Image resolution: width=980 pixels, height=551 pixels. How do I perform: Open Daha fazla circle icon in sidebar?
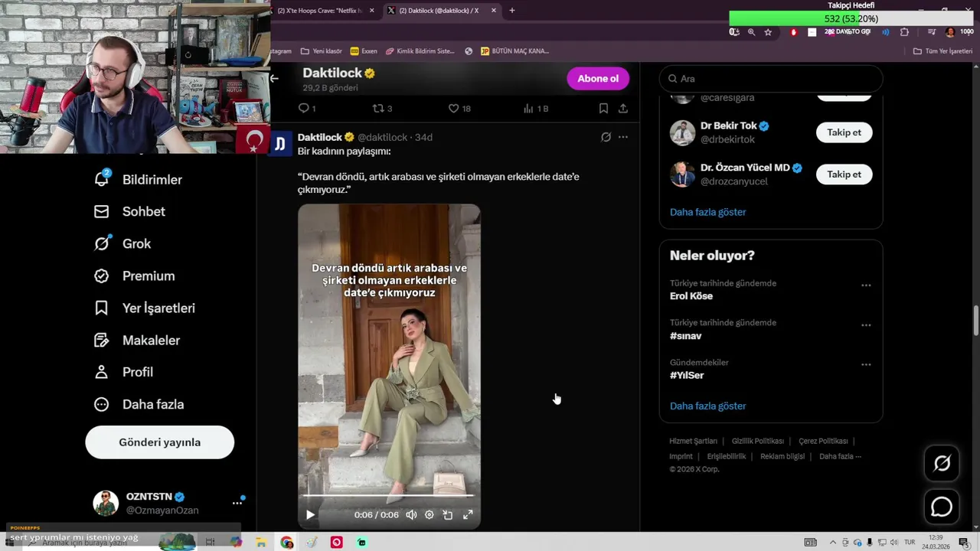pos(101,404)
